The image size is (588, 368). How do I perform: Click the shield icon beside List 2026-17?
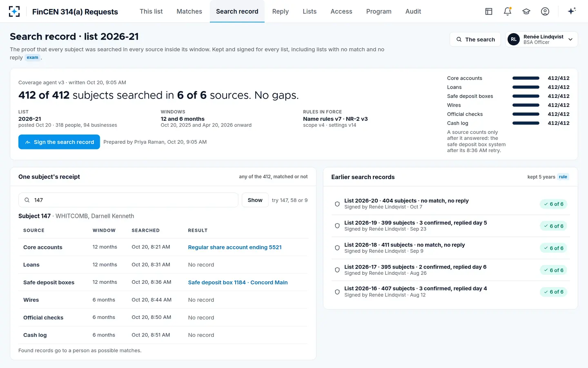[x=337, y=270]
